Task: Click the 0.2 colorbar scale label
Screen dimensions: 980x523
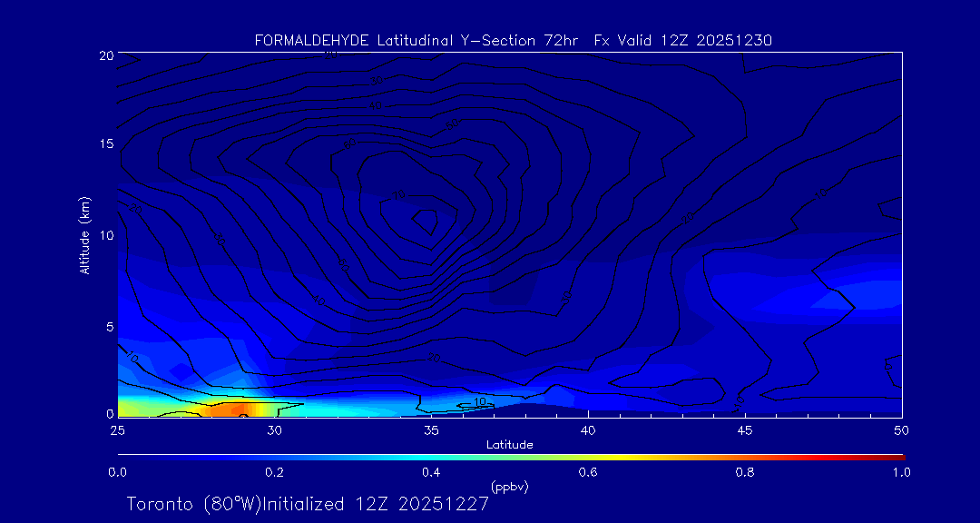Action: 274,472
